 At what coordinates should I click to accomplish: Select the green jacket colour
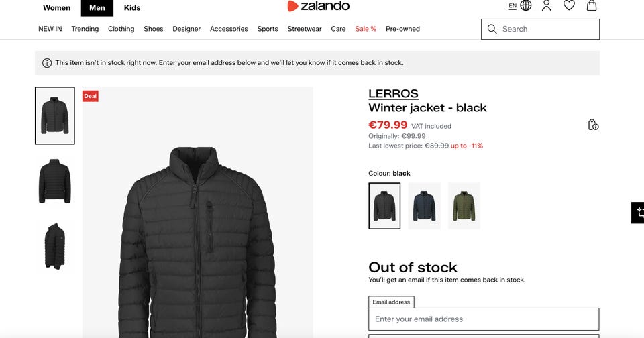coord(464,206)
